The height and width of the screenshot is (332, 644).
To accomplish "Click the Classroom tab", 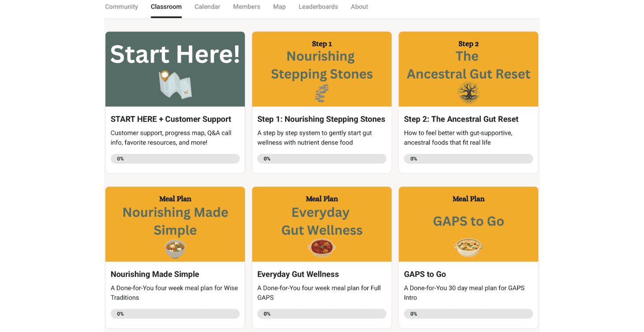I will [166, 7].
